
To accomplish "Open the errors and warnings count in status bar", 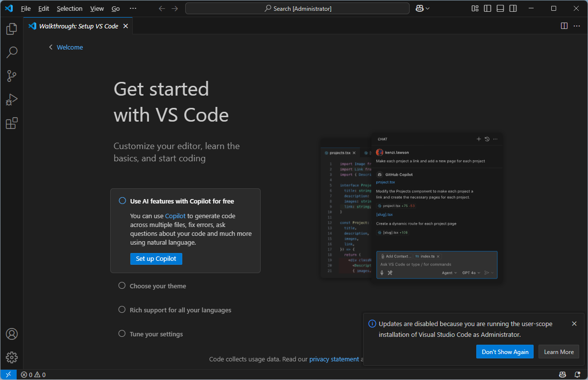I will pyautogui.click(x=33, y=375).
